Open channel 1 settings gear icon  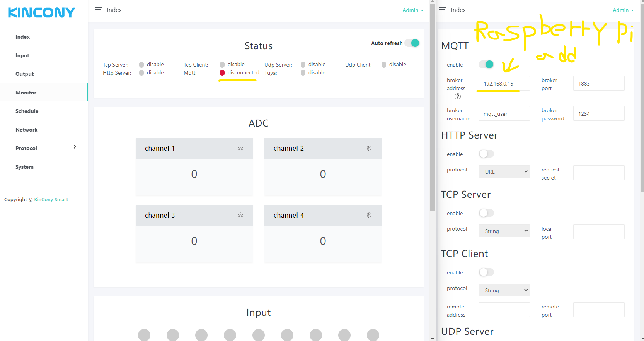[x=240, y=148]
